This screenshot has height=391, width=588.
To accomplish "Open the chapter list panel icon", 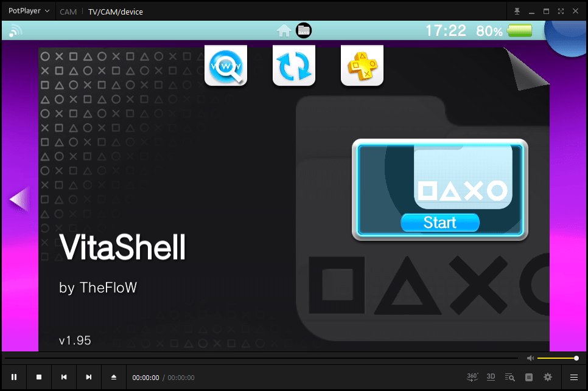I will (x=529, y=377).
